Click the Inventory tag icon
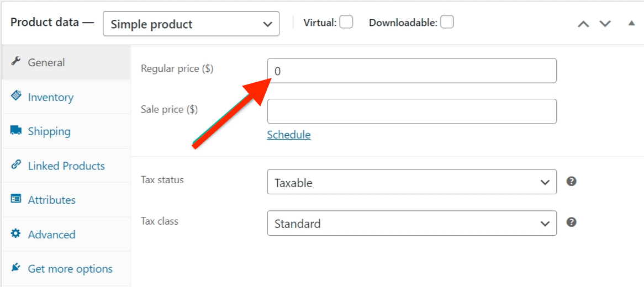The width and height of the screenshot is (644, 287). pos(15,96)
